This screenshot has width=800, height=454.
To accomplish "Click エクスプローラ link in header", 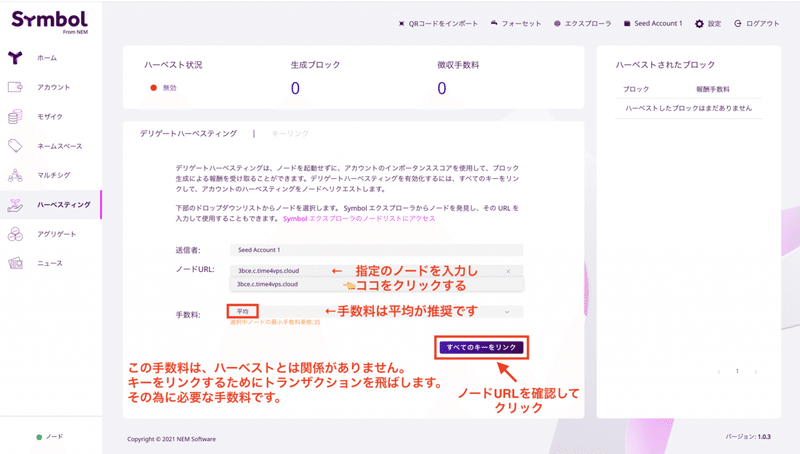I will [x=588, y=23].
